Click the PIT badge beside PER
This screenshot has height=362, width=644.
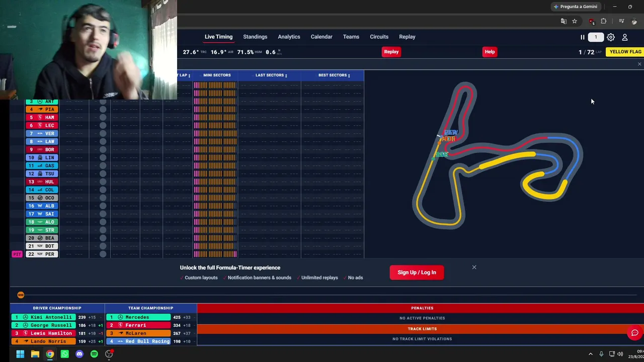click(x=17, y=254)
